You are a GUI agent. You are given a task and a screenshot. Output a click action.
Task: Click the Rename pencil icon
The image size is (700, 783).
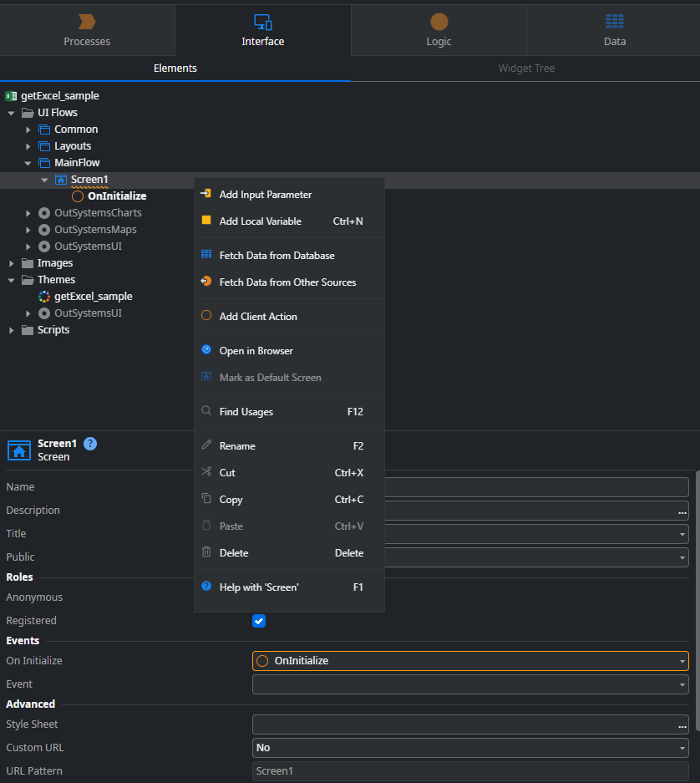205,445
